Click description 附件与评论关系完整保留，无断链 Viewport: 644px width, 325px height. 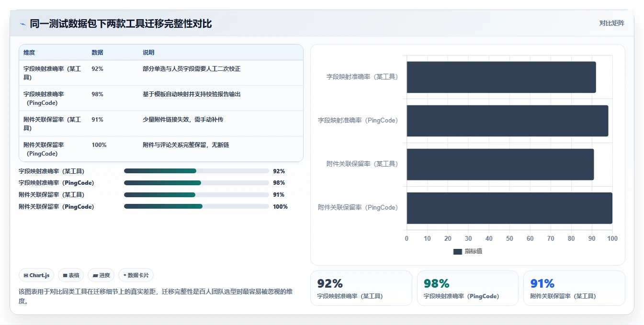click(186, 145)
